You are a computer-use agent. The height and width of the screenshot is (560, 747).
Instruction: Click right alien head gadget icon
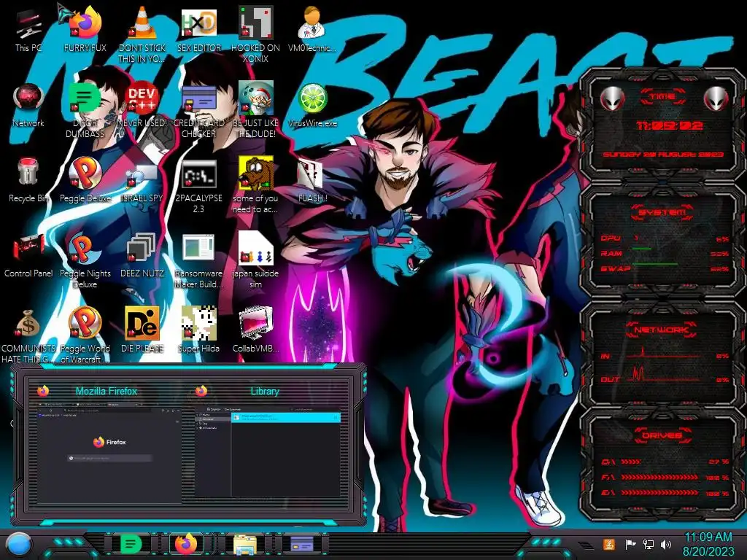pyautogui.click(x=716, y=98)
